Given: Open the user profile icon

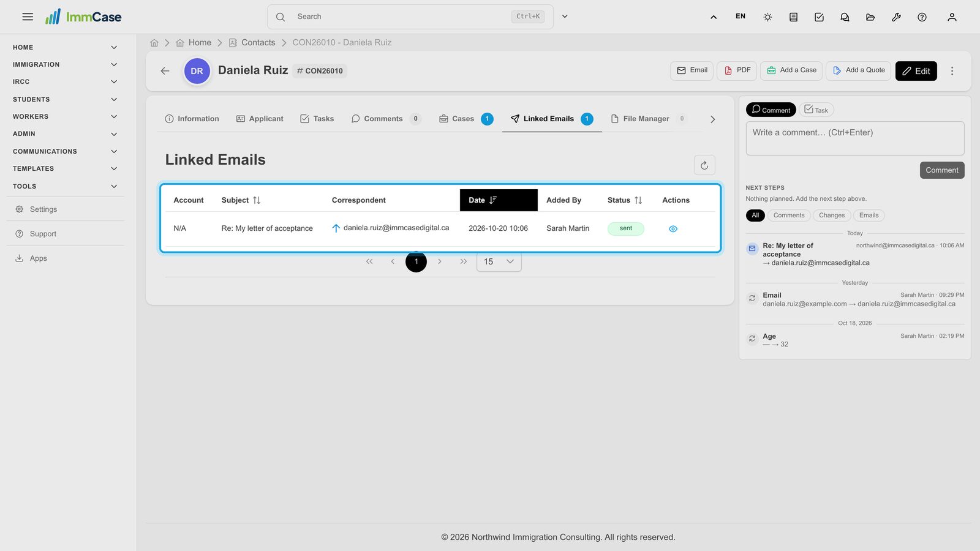Looking at the screenshot, I should [x=952, y=17].
